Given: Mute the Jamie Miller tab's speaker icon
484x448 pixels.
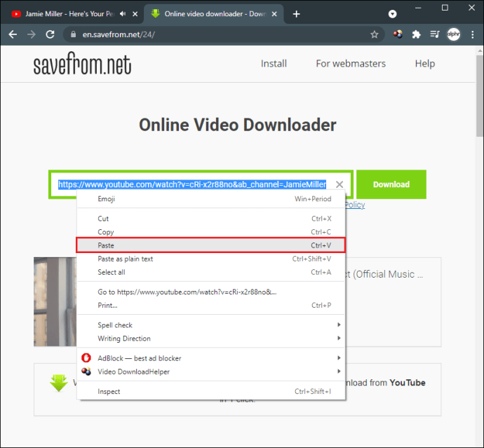Looking at the screenshot, I should tap(123, 14).
